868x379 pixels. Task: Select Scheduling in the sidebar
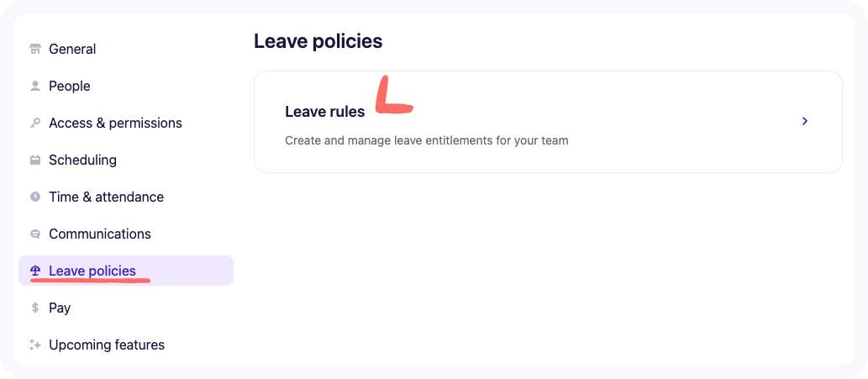coord(82,160)
